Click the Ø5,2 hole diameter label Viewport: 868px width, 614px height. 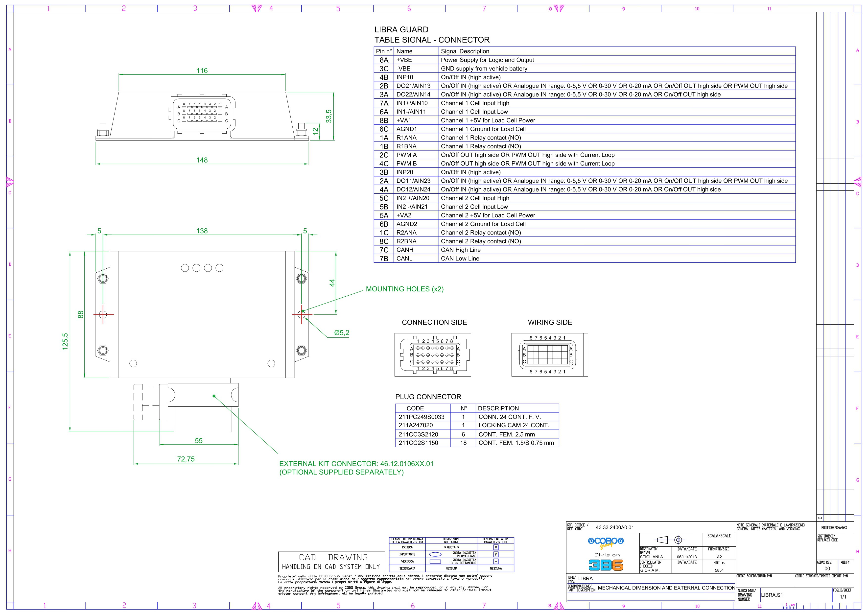point(341,333)
